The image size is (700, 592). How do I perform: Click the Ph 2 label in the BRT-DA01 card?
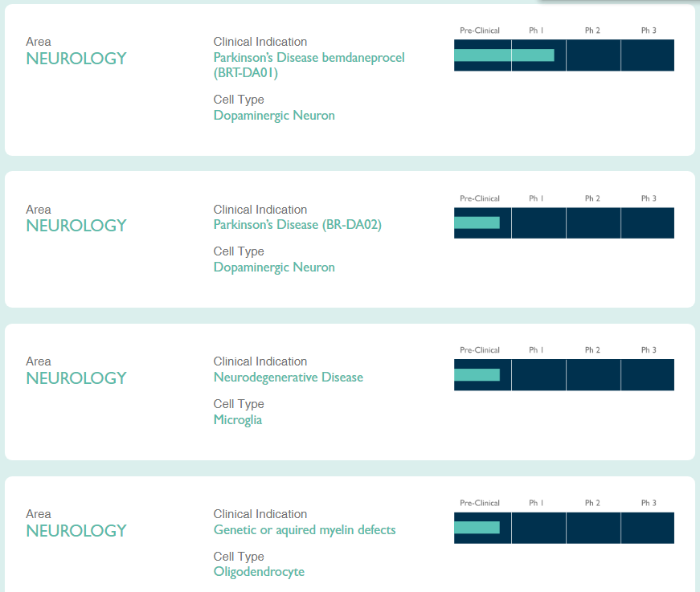pos(592,31)
